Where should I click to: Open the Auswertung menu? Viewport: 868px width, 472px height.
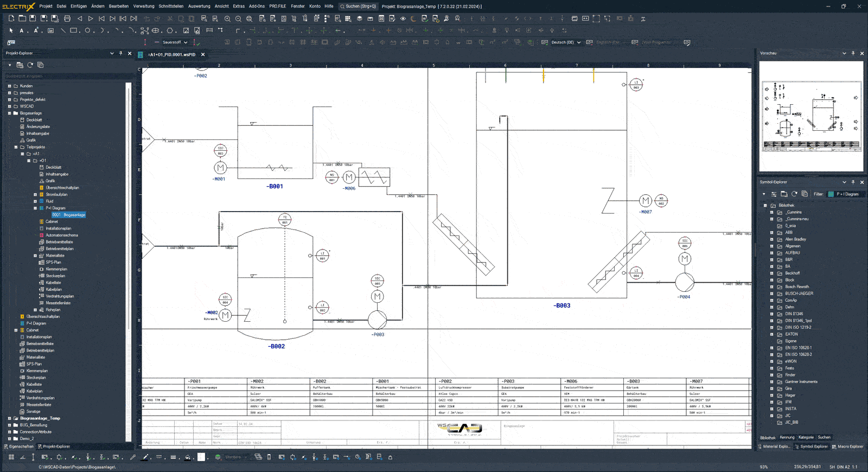pos(199,7)
